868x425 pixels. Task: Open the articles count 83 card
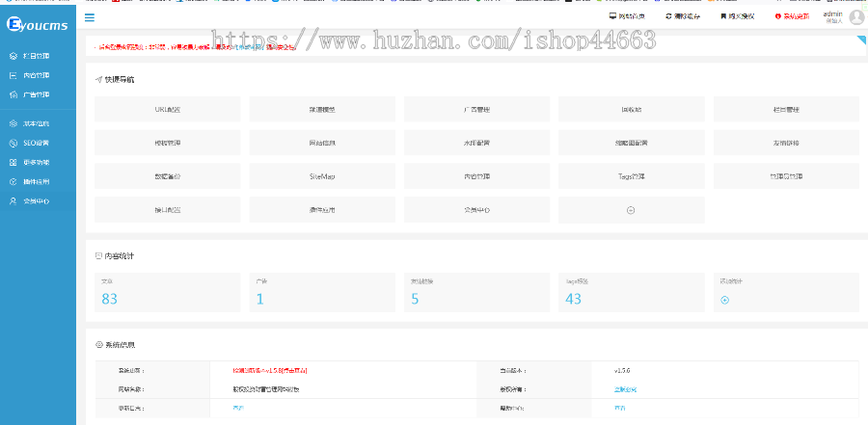tap(167, 292)
